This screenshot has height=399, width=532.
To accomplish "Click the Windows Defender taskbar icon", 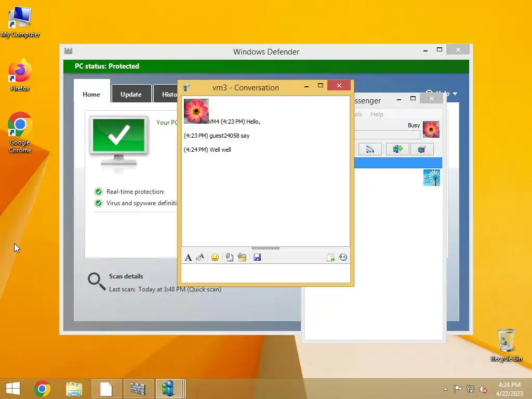I will pos(138,389).
